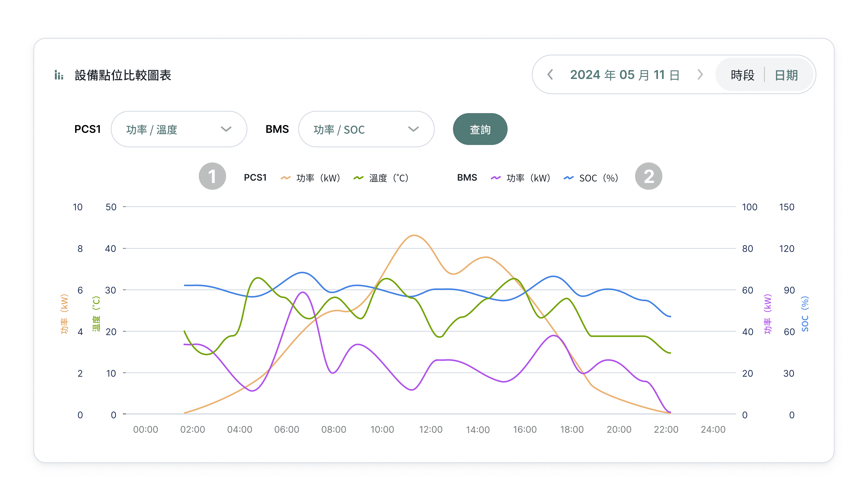
Task: Click the bar chart icon beside 設備點位比較圖表
Action: 59,75
